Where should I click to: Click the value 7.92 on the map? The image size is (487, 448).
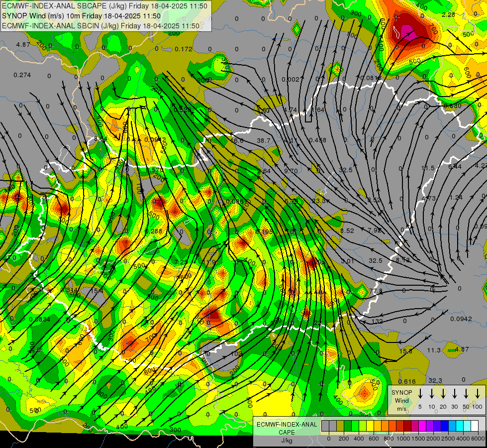point(374,230)
